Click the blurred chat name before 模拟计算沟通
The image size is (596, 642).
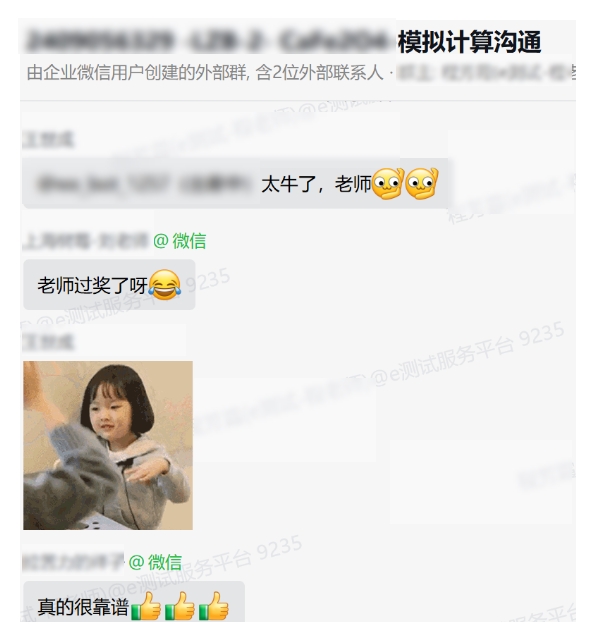tap(208, 41)
